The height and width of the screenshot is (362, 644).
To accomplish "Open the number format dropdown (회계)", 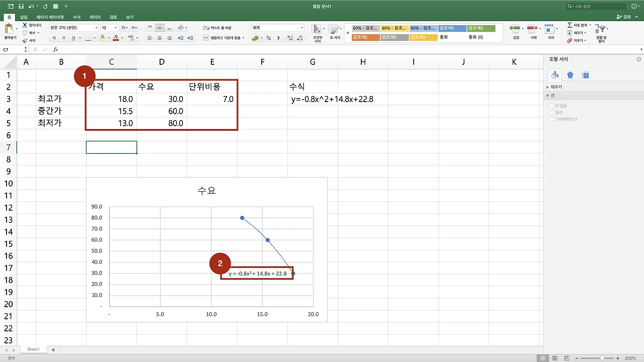I will click(x=302, y=28).
